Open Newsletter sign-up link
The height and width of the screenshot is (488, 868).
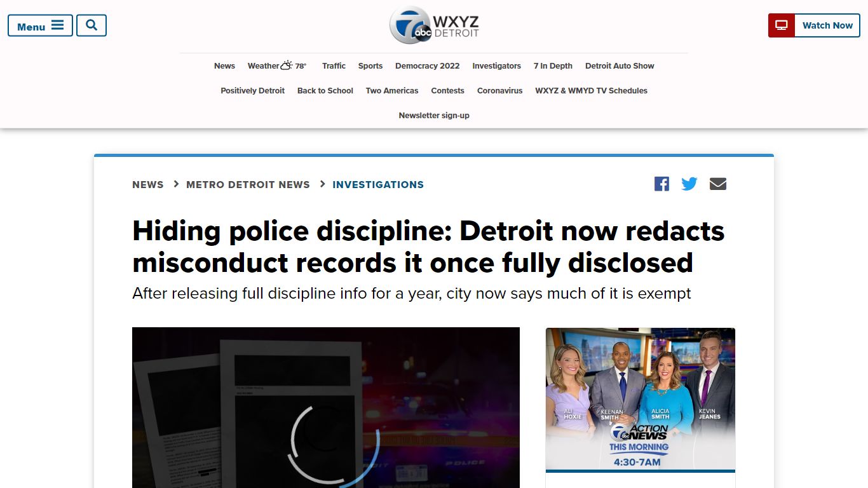tap(434, 116)
